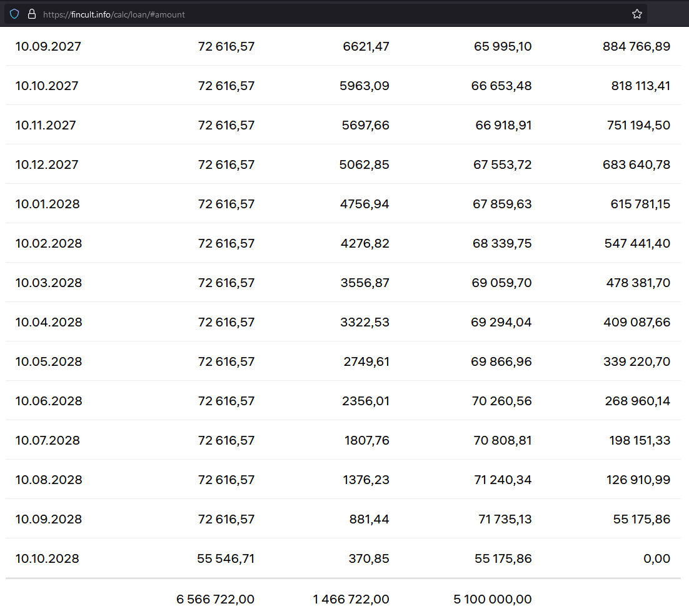Open site security info via lock icon
Viewport: 689px width, 616px height.
click(x=32, y=14)
